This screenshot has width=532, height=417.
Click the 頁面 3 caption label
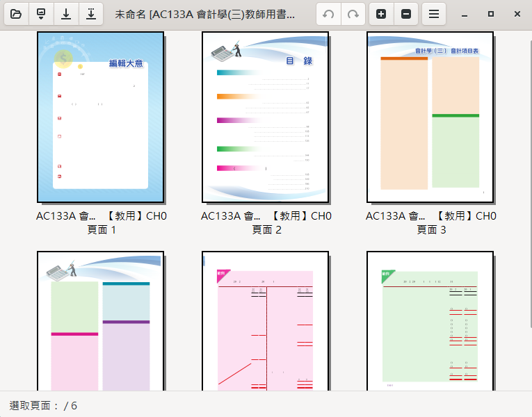click(x=431, y=230)
